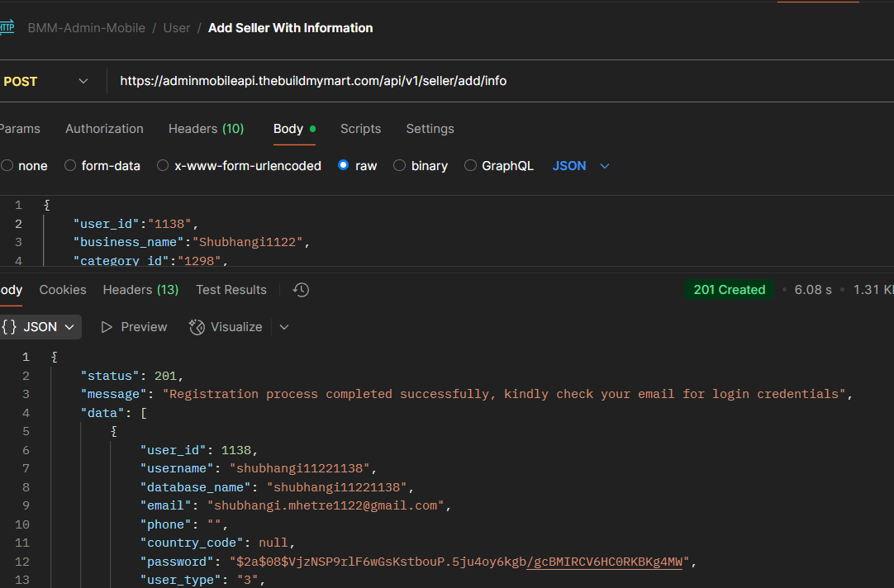
Task: Click the Registration process completed message text
Action: [x=504, y=394]
